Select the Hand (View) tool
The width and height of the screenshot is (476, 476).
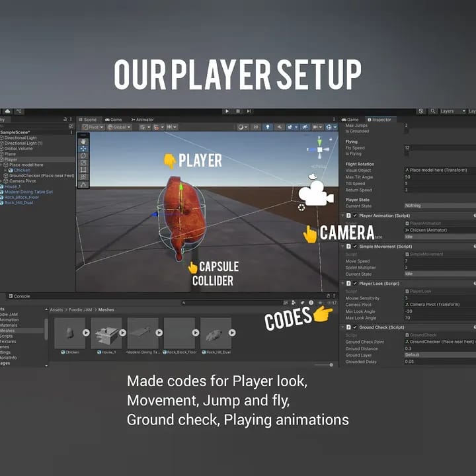83,141
